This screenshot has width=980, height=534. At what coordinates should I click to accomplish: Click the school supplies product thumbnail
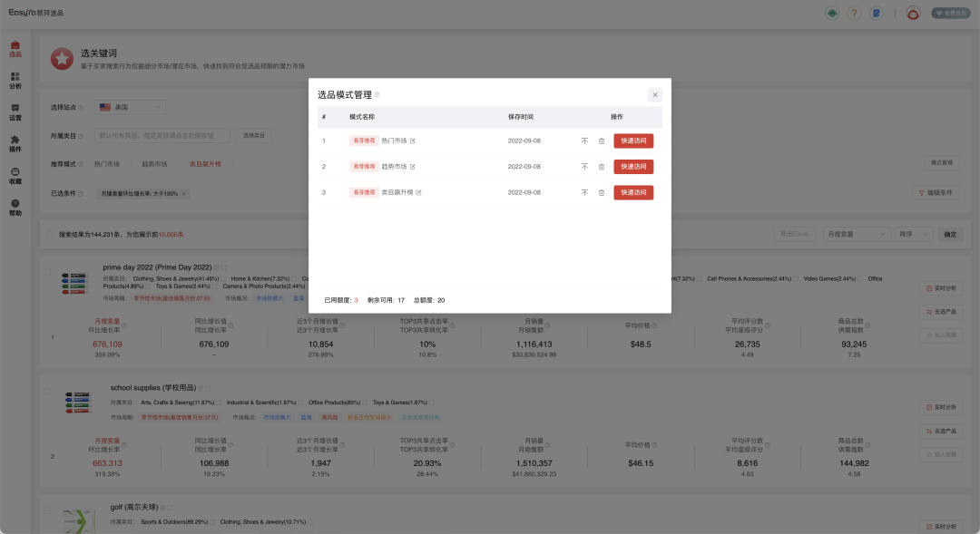pos(77,403)
